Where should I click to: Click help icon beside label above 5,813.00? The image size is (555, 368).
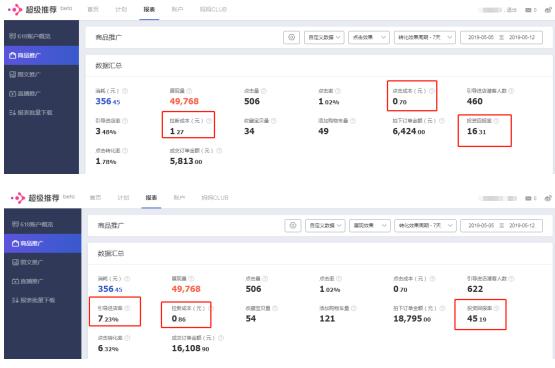[x=219, y=150]
